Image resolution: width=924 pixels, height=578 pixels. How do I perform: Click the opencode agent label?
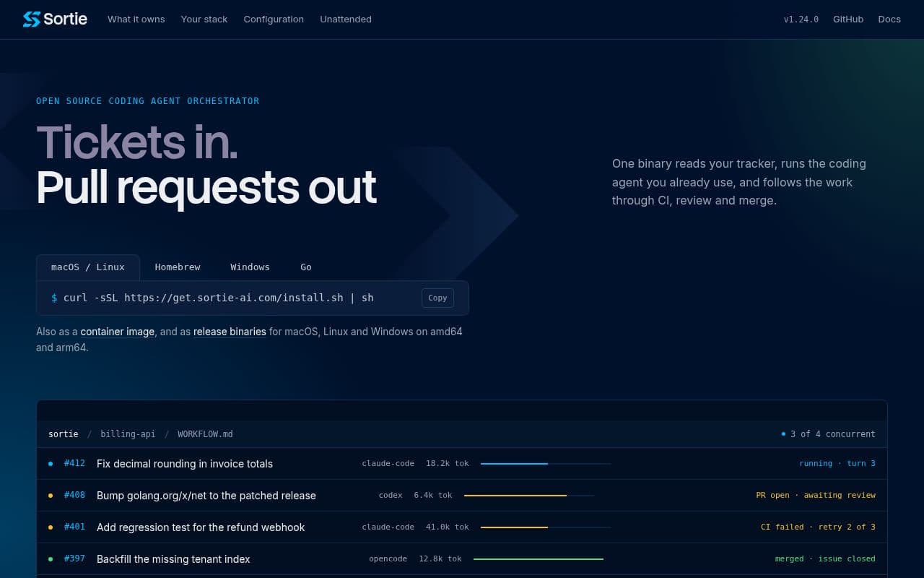(388, 558)
